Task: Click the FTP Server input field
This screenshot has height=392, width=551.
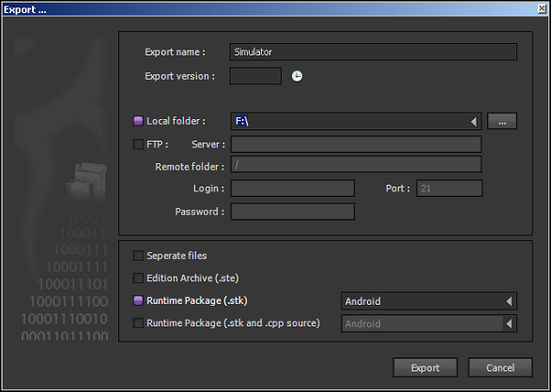Action: (356, 144)
